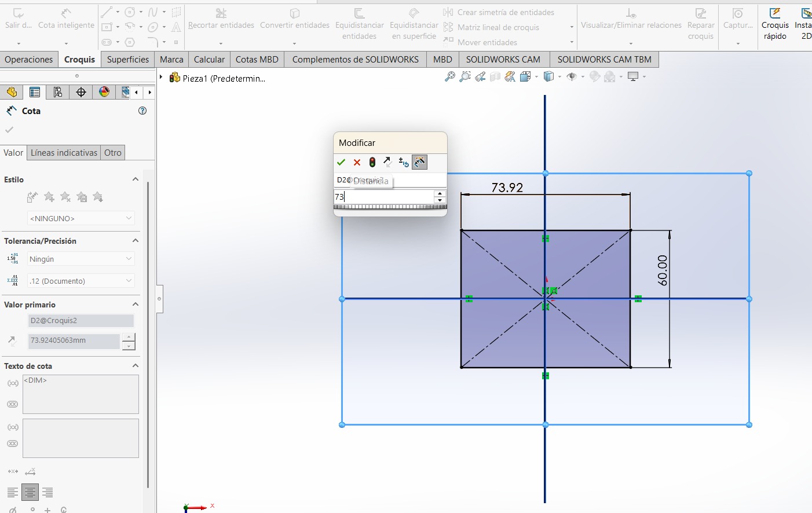This screenshot has width=812, height=513.
Task: Select the 60.00 vertical dimension
Action: tap(663, 270)
